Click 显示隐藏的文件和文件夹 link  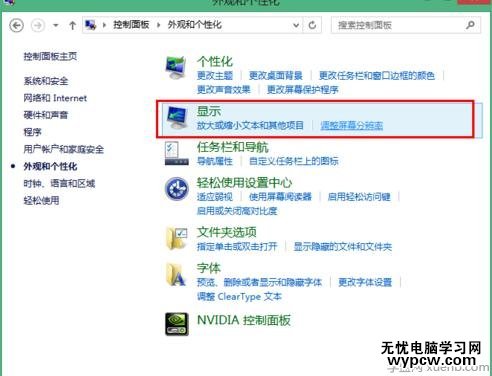point(343,246)
